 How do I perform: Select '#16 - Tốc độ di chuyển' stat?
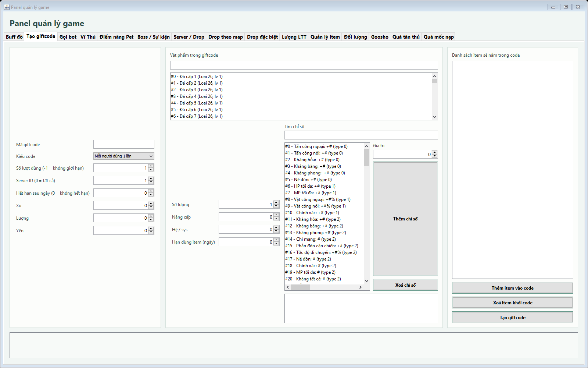point(324,252)
